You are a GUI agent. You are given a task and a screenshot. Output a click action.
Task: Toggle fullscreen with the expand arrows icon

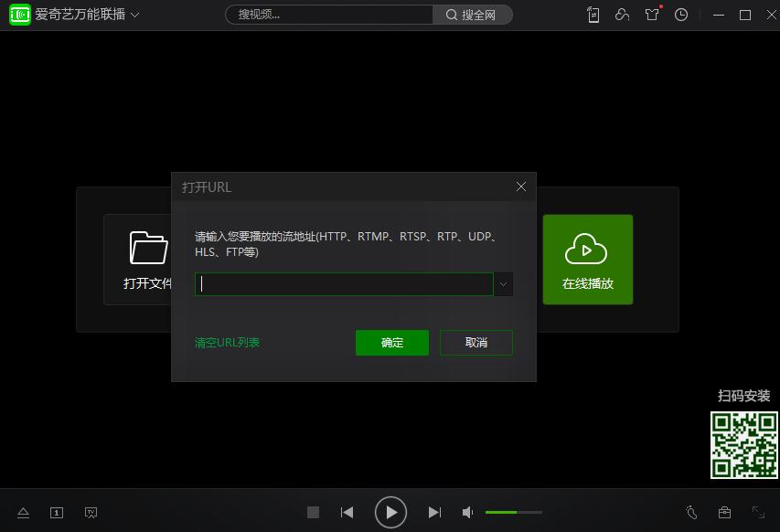coord(758,512)
